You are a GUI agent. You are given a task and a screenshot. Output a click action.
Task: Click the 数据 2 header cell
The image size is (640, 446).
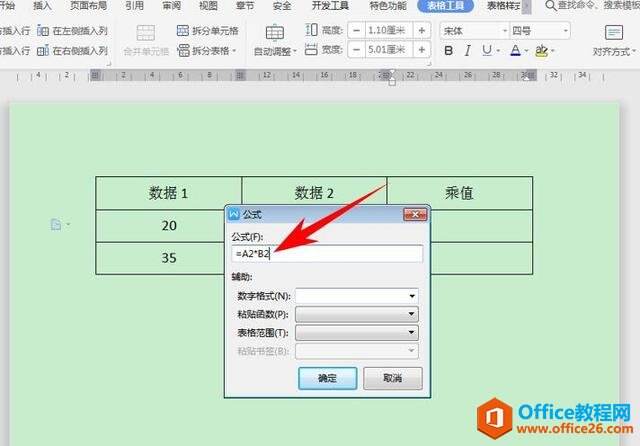tap(314, 191)
